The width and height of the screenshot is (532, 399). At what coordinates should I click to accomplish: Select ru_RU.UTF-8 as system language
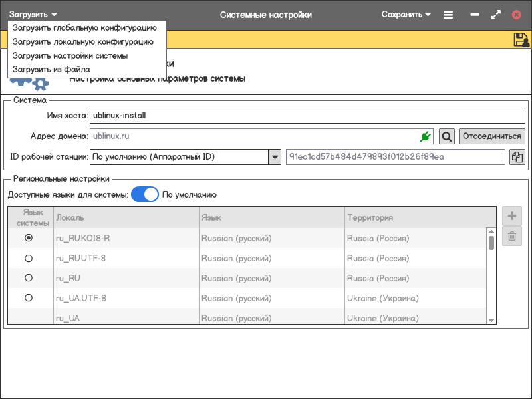29,258
